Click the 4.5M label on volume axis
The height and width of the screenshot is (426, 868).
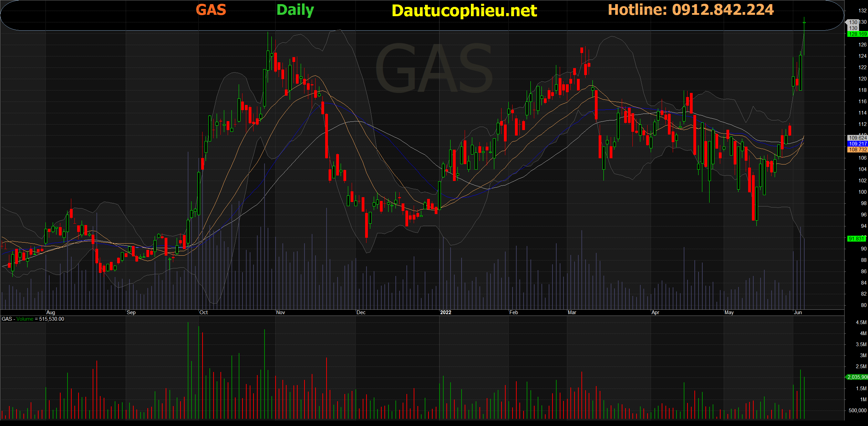click(x=861, y=322)
